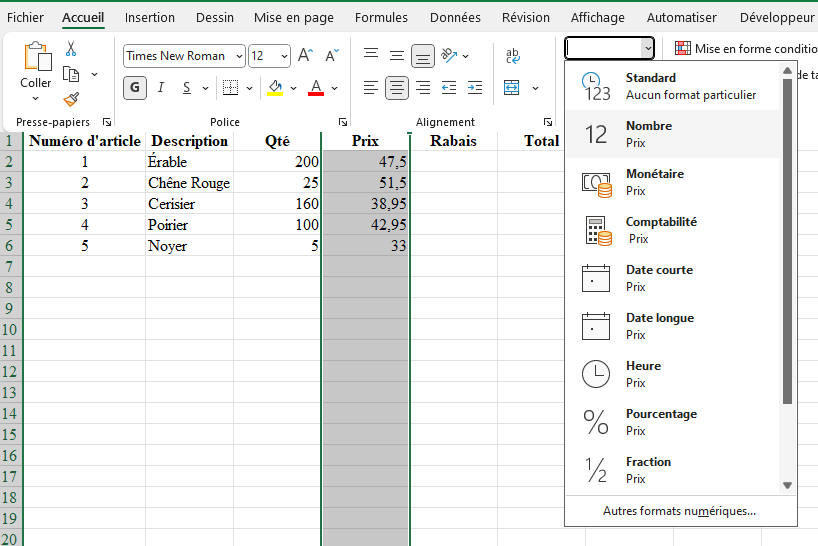Wrap text with the ab wrap icon
818x546 pixels.
513,56
